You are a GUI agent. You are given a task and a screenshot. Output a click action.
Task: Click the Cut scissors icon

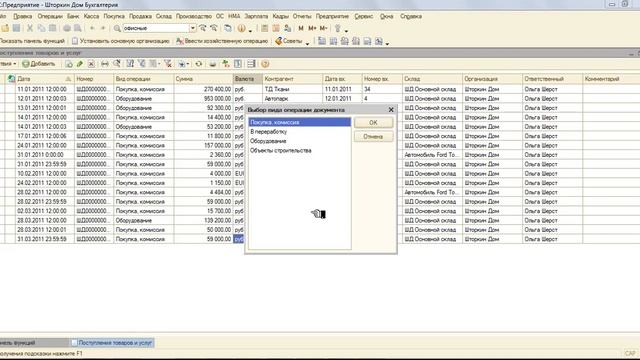point(30,28)
